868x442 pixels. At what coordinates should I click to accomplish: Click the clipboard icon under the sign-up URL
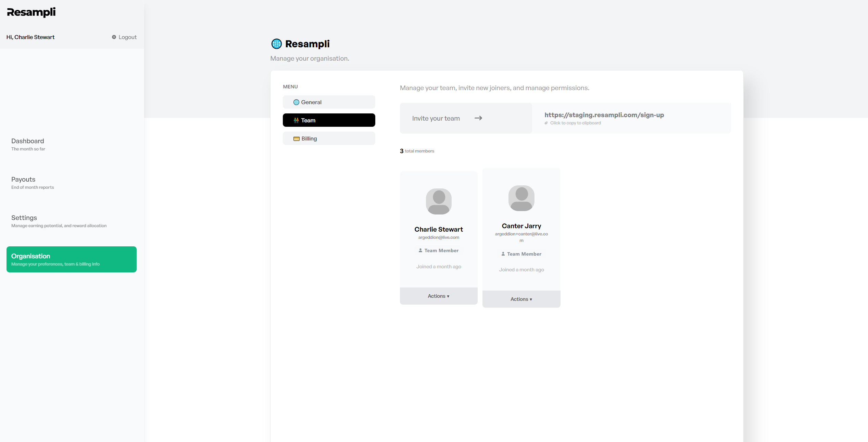546,123
